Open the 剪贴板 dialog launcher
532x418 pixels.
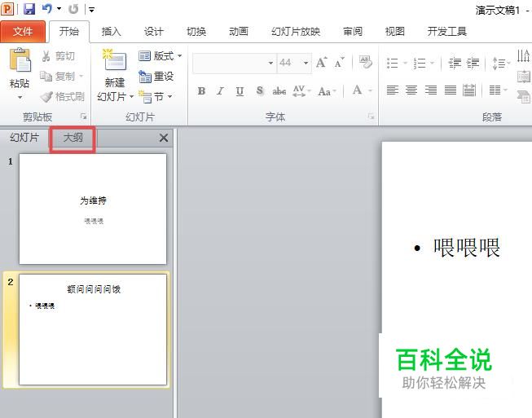pyautogui.click(x=83, y=117)
